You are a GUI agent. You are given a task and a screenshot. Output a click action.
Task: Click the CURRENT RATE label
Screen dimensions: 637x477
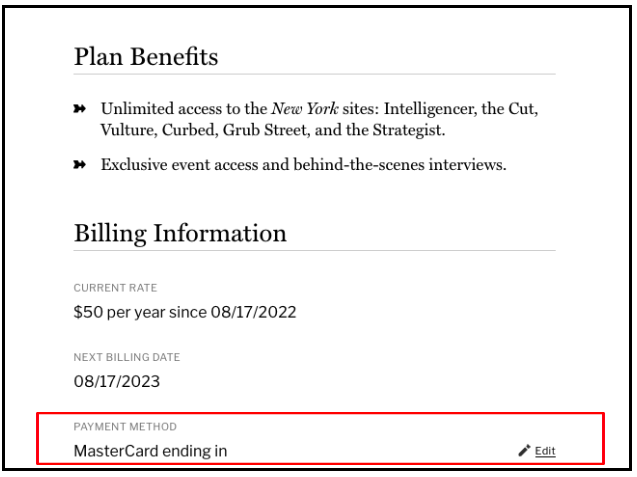pos(115,288)
